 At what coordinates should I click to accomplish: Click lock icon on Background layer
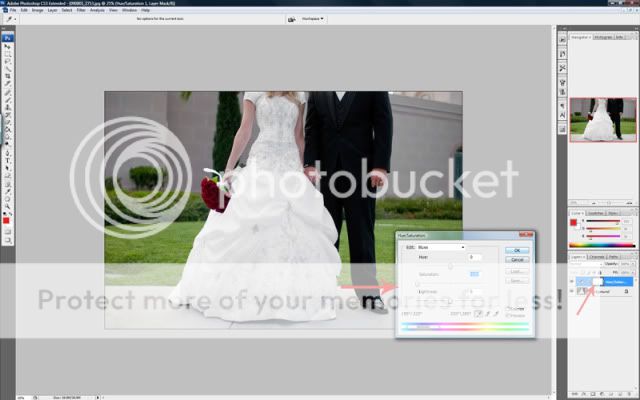(626, 291)
